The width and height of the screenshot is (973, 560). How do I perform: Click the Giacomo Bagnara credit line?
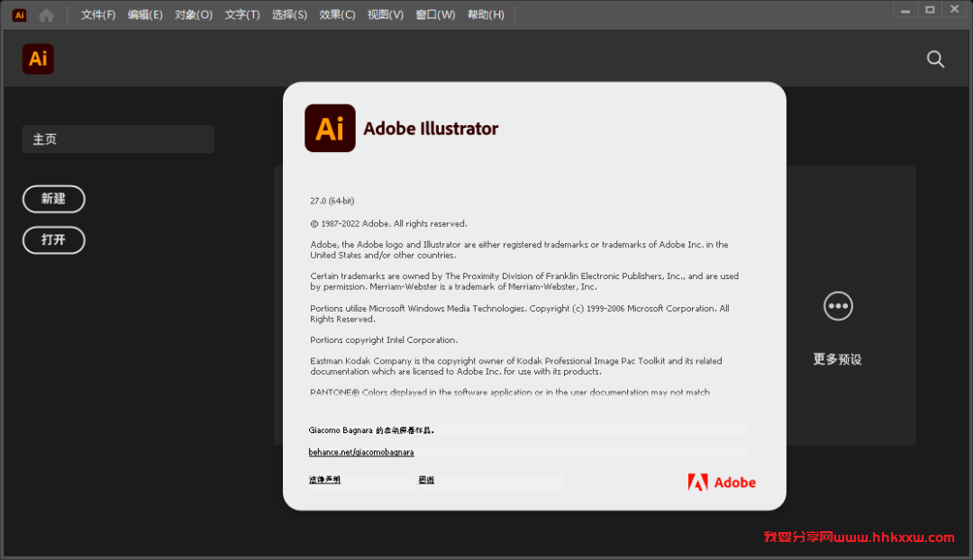(371, 429)
